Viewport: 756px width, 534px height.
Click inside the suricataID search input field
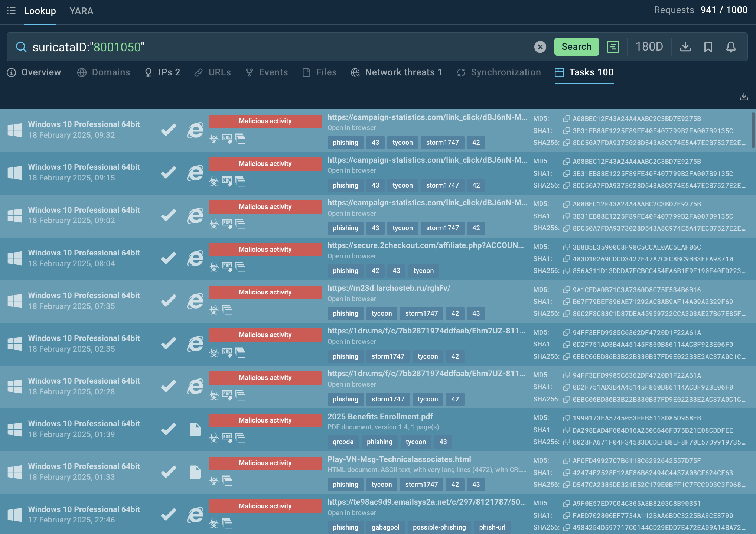[x=260, y=47]
